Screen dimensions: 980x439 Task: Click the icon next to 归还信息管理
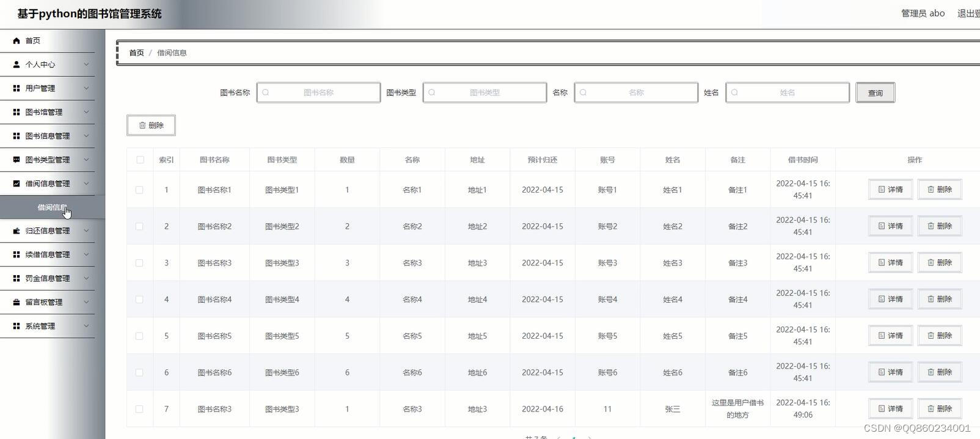click(x=16, y=231)
